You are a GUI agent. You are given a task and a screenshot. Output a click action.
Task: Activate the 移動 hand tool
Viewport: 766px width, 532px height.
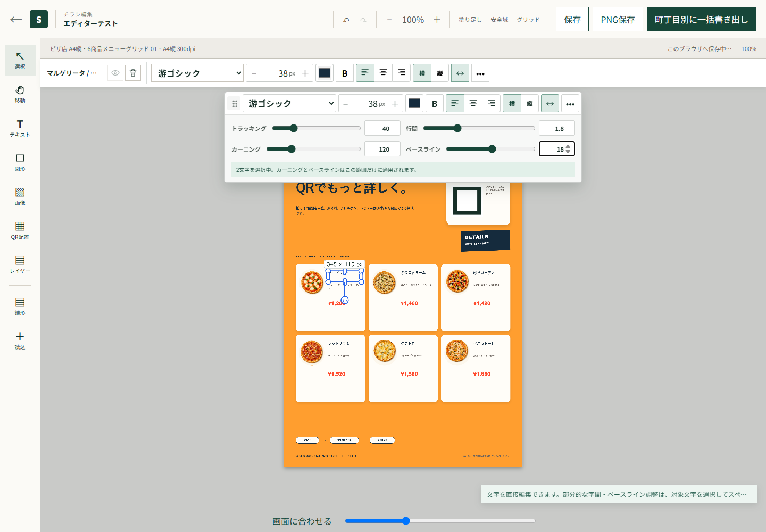(x=20, y=94)
